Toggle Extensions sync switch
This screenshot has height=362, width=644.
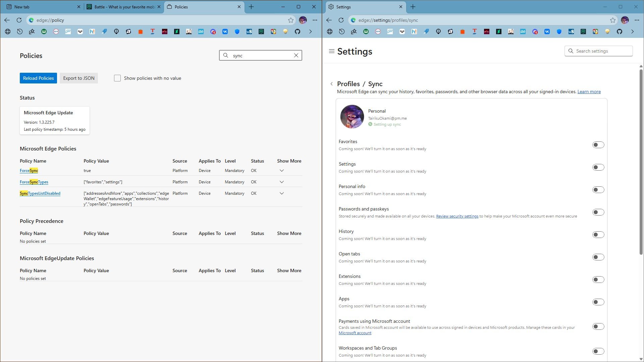[x=598, y=280]
